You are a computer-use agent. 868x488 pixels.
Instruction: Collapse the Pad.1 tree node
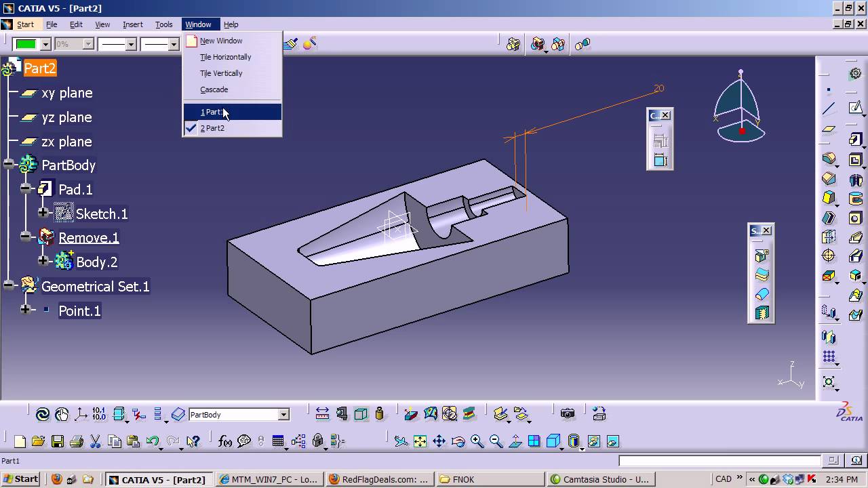click(x=26, y=189)
